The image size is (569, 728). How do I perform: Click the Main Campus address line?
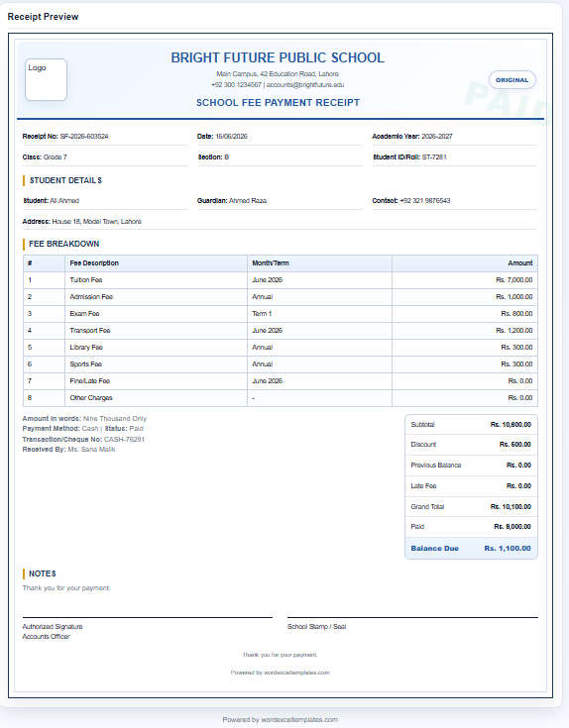pos(278,74)
